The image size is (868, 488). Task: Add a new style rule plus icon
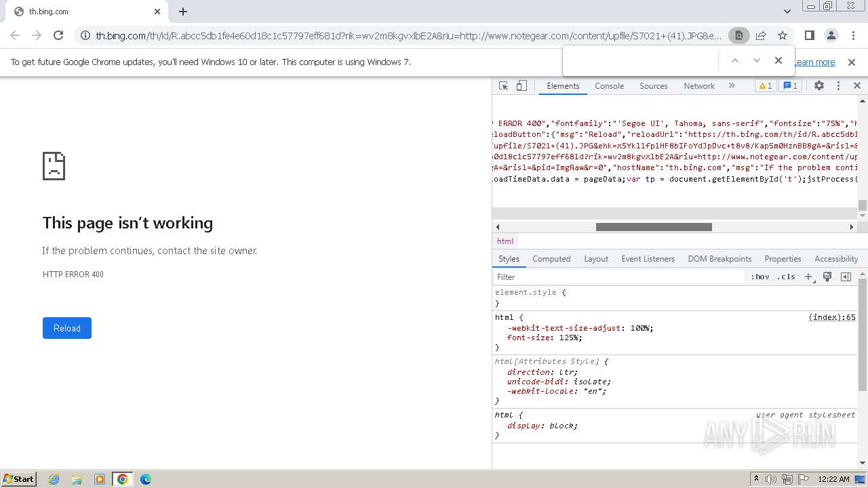point(808,277)
